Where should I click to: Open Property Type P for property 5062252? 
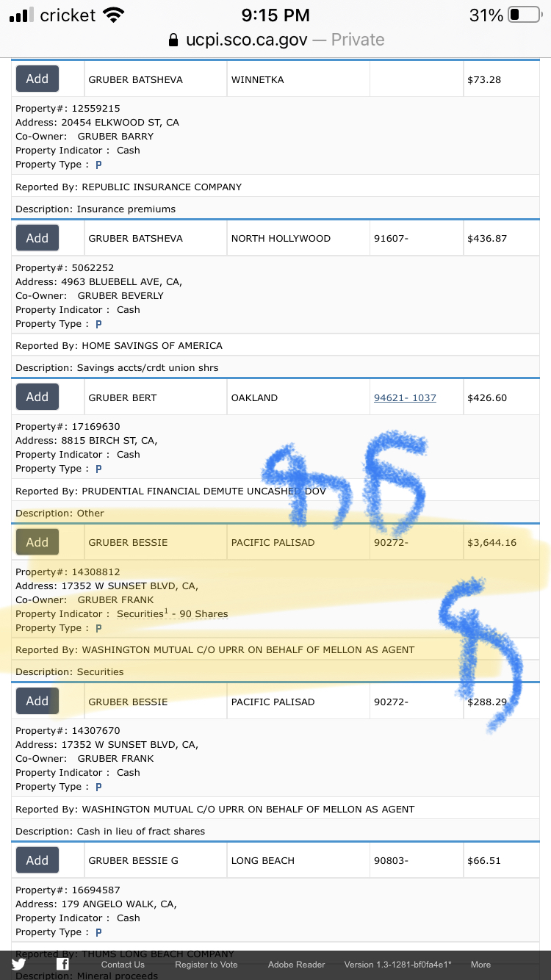click(x=98, y=324)
